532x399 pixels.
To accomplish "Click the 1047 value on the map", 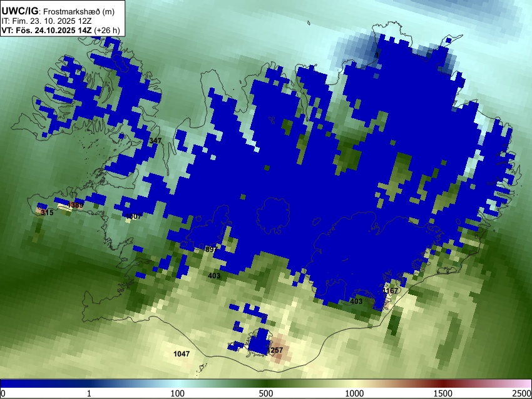I will point(182,354).
